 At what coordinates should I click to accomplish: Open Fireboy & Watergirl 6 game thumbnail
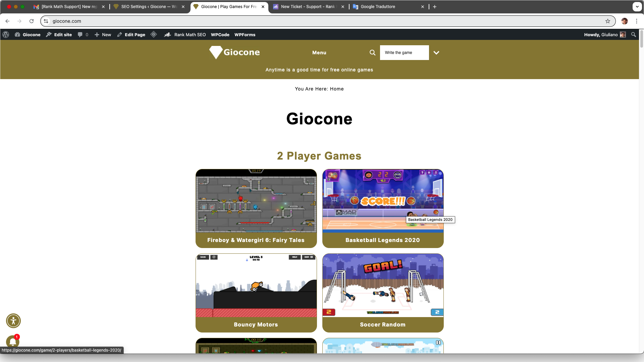(256, 201)
